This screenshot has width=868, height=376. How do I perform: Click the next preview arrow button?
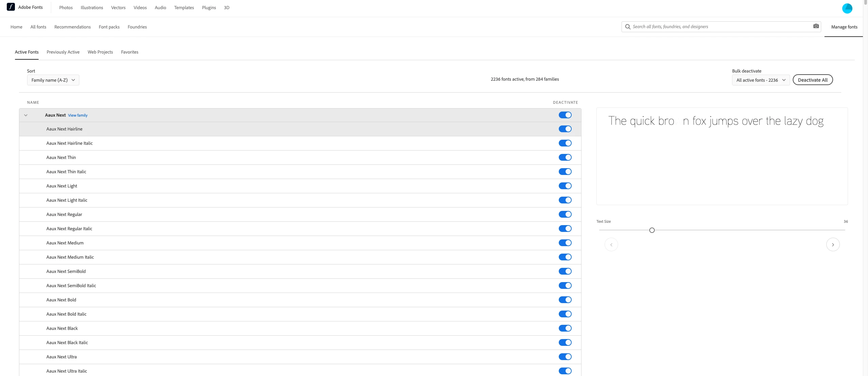click(x=833, y=244)
